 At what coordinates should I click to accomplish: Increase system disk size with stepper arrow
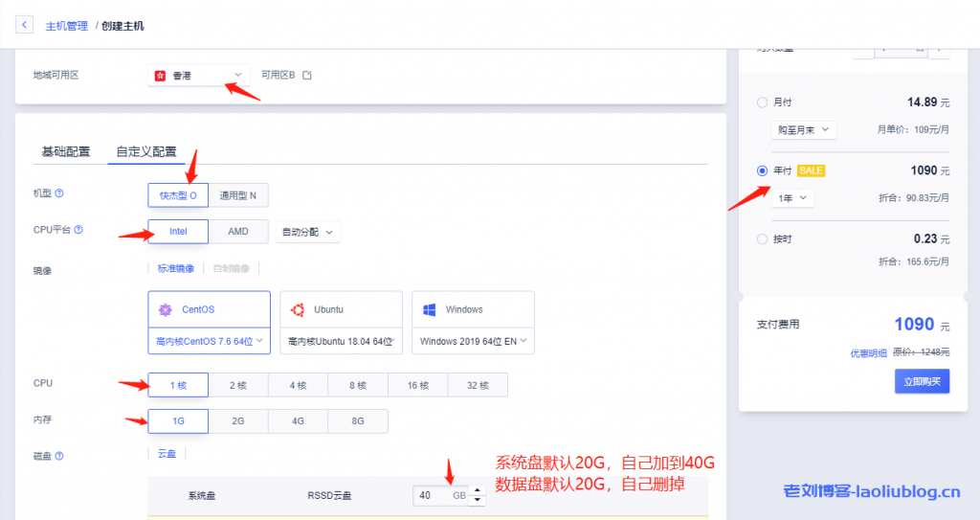[x=479, y=490]
